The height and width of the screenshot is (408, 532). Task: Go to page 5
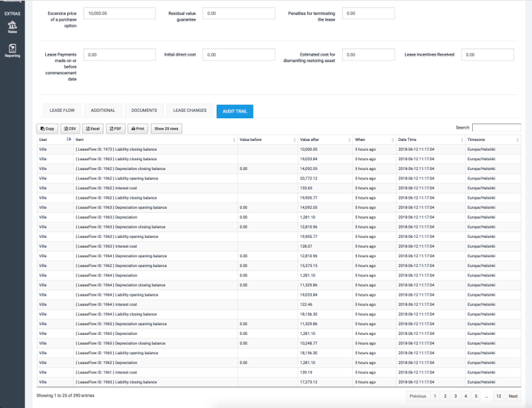(475, 396)
